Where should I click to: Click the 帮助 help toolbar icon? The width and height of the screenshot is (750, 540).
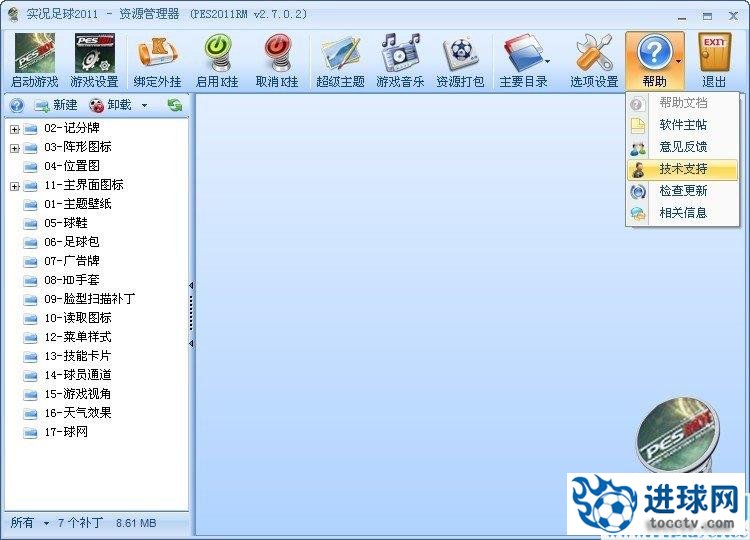click(x=654, y=61)
